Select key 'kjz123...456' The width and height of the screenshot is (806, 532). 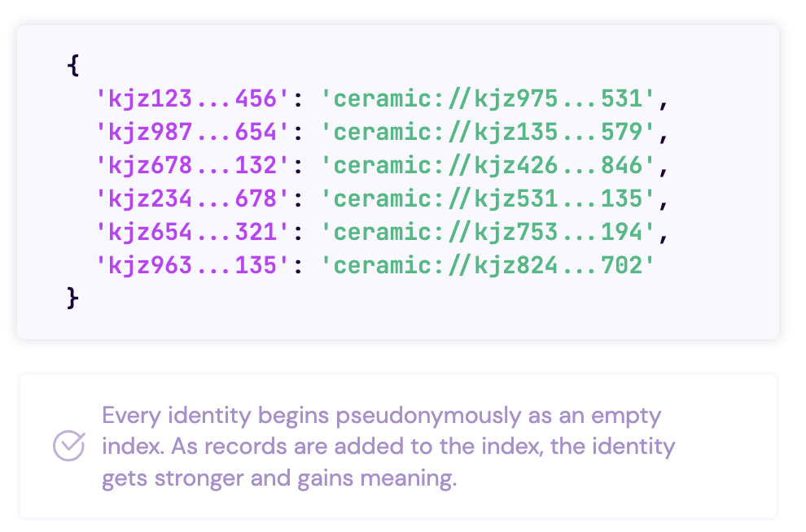point(193,98)
